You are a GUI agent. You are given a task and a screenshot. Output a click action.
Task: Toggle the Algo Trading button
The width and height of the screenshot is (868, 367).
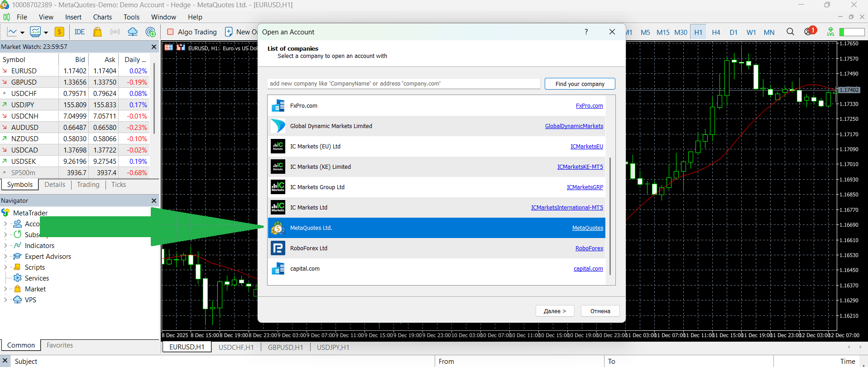(x=192, y=32)
